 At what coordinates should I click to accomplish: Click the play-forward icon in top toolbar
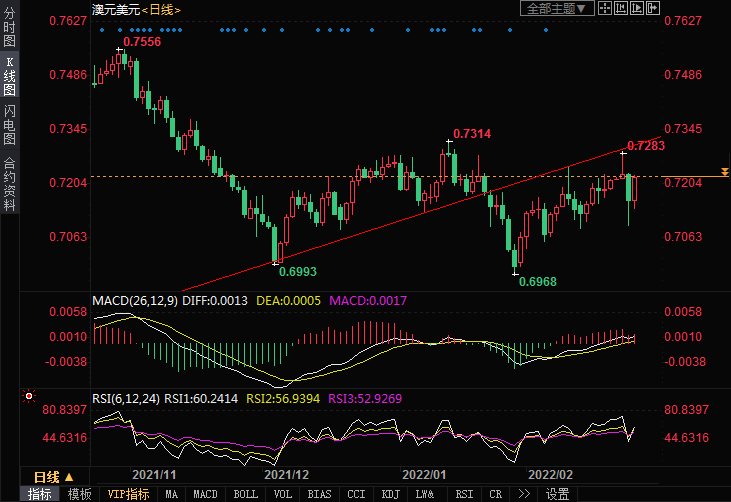click(638, 8)
